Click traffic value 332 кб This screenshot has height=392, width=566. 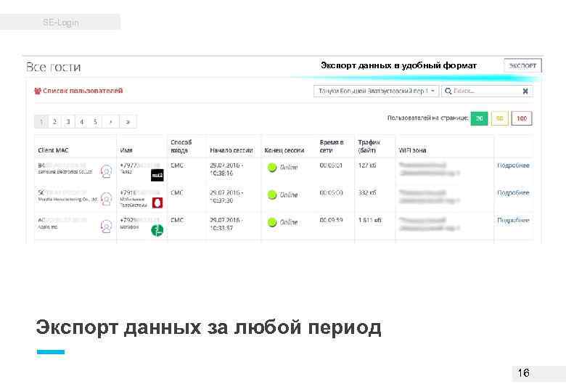(367, 193)
